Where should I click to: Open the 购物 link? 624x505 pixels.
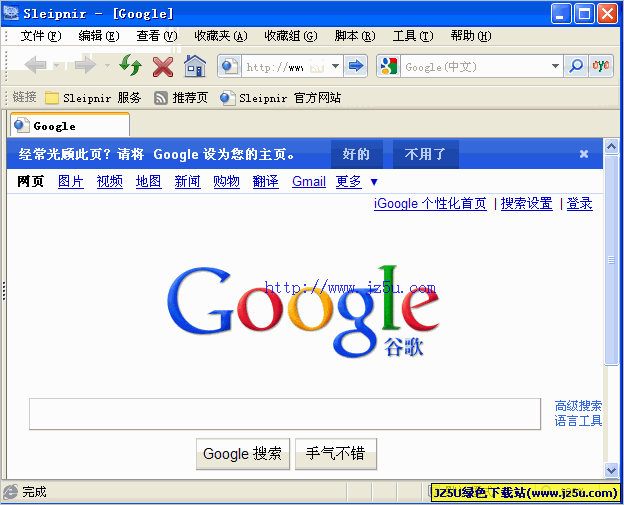pyautogui.click(x=226, y=181)
